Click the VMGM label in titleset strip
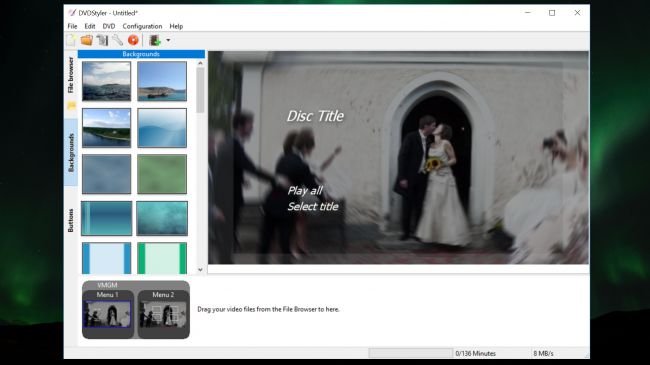Viewport: 650px width, 365px height. (x=107, y=285)
